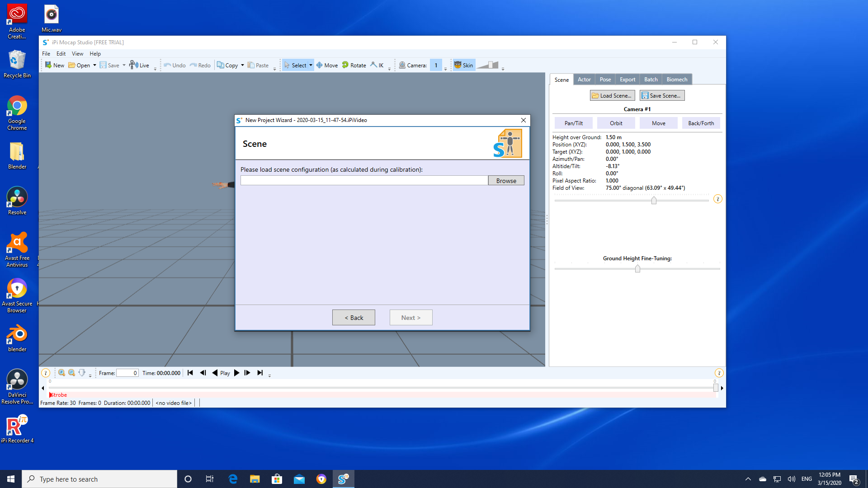The height and width of the screenshot is (488, 868).
Task: Select the Rotate tool in toolbar
Action: coord(354,65)
